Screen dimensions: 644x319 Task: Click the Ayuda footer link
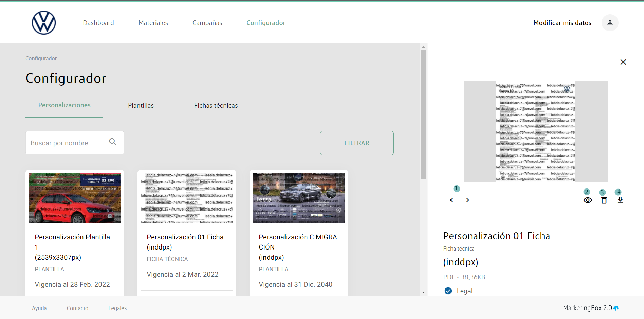39,308
